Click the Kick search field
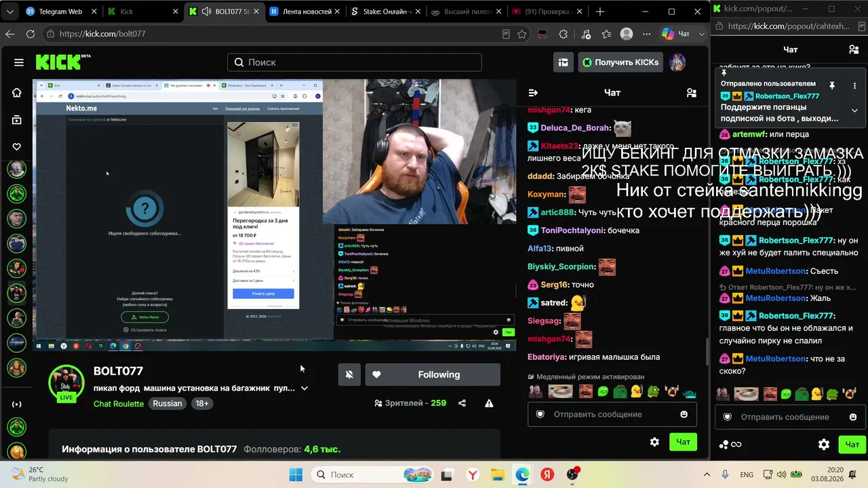Image resolution: width=868 pixels, height=488 pixels. click(x=355, y=62)
